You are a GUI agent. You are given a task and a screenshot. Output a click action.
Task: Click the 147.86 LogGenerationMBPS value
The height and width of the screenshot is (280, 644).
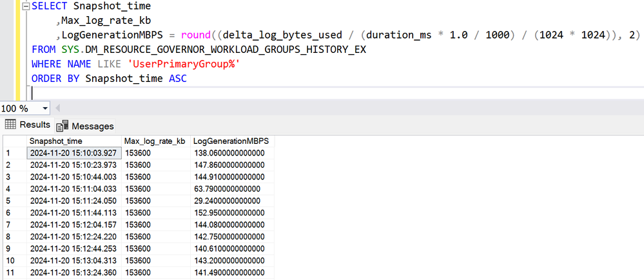[x=232, y=165]
